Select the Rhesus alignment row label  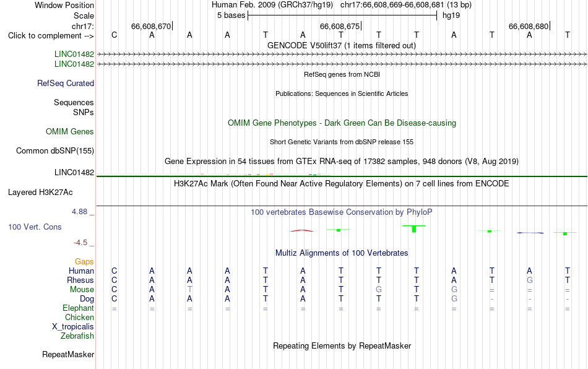pos(80,280)
